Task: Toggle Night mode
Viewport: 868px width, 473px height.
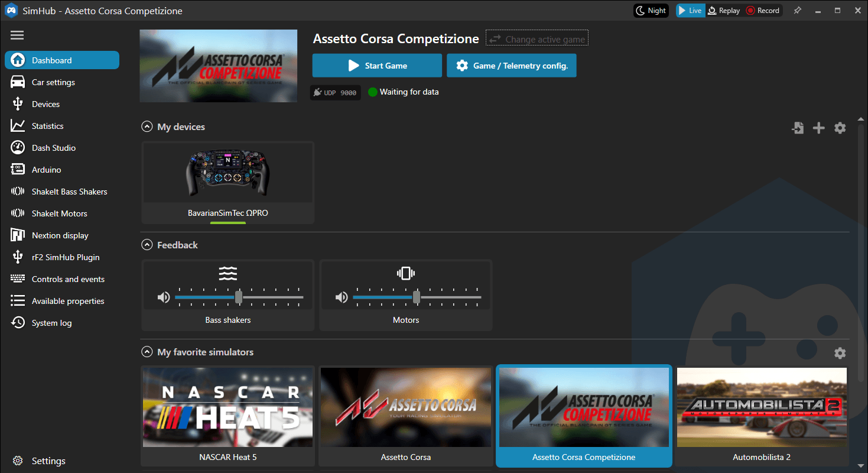Action: tap(651, 11)
